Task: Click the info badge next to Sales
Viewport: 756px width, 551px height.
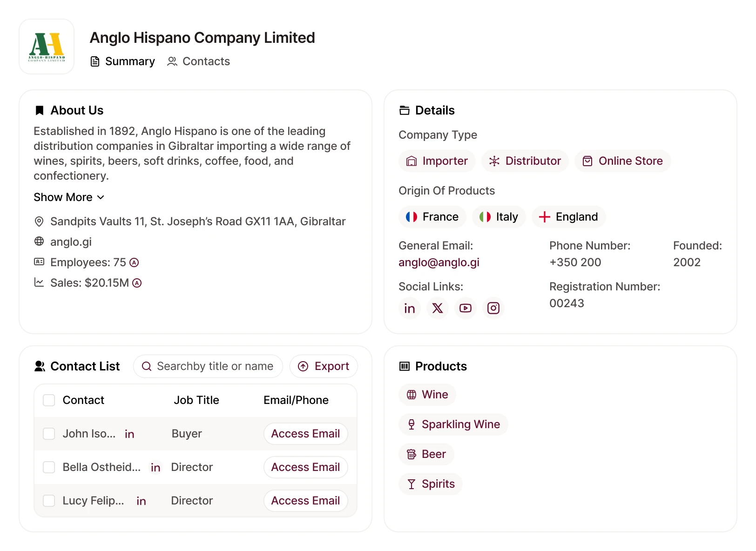Action: tap(137, 283)
